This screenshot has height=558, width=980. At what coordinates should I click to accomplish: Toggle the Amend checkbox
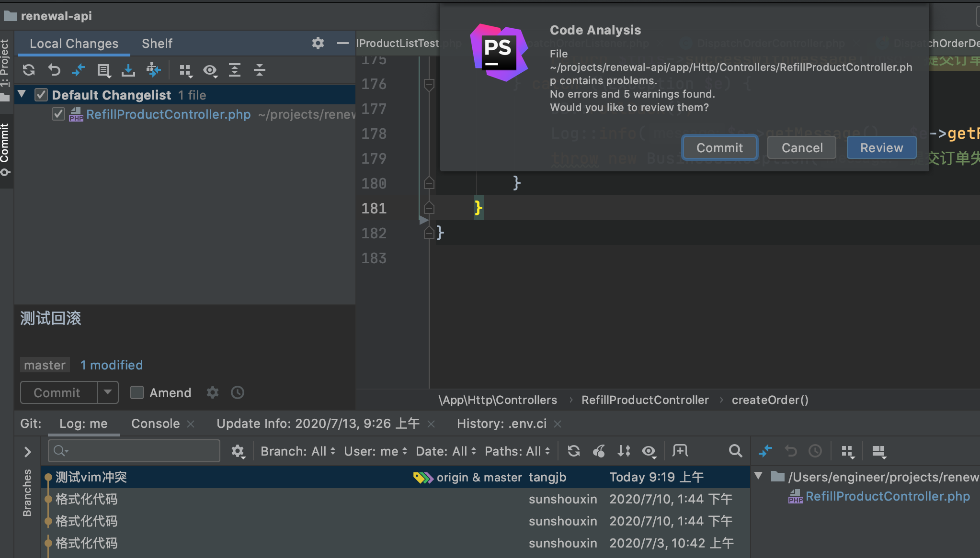tap(137, 393)
